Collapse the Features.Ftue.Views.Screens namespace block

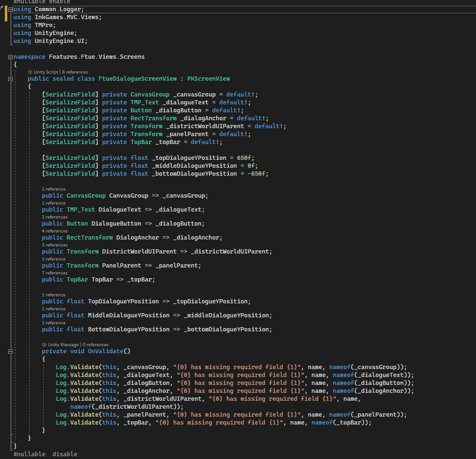[x=10, y=57]
